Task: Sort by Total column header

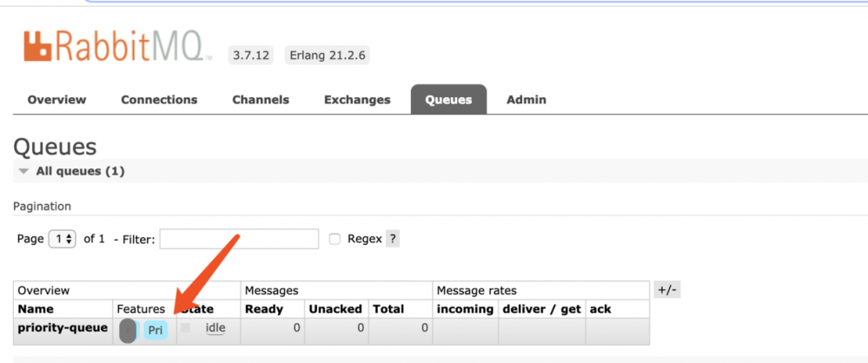Action: [388, 309]
